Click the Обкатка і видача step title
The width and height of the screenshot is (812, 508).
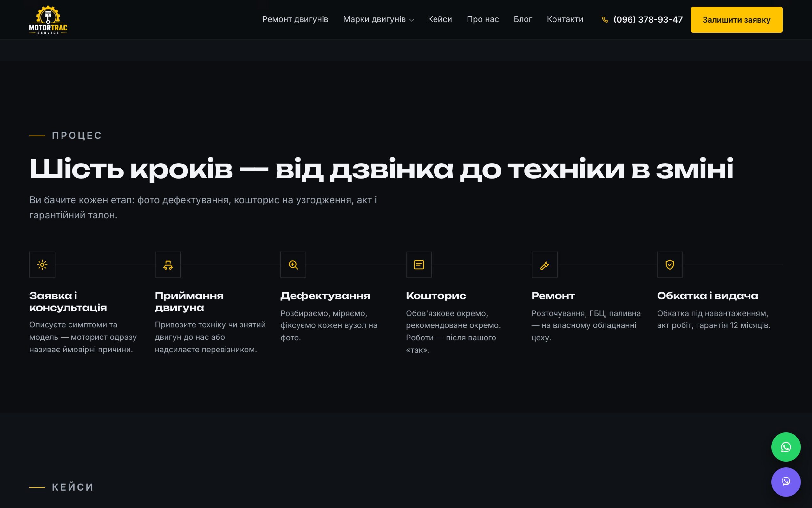707,296
